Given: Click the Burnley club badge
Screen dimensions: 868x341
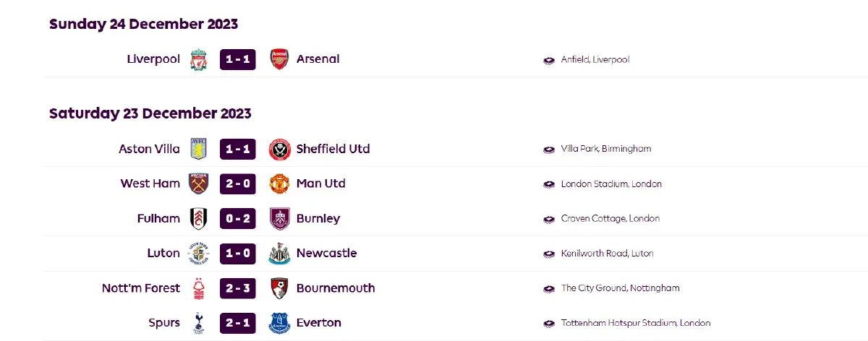Looking at the screenshot, I should (x=279, y=218).
